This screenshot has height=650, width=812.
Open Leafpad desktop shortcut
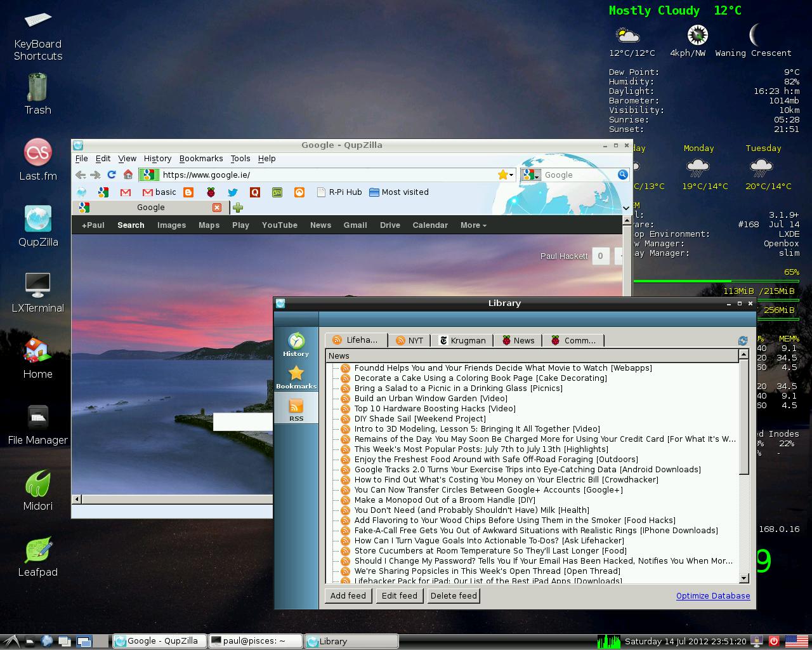point(38,556)
